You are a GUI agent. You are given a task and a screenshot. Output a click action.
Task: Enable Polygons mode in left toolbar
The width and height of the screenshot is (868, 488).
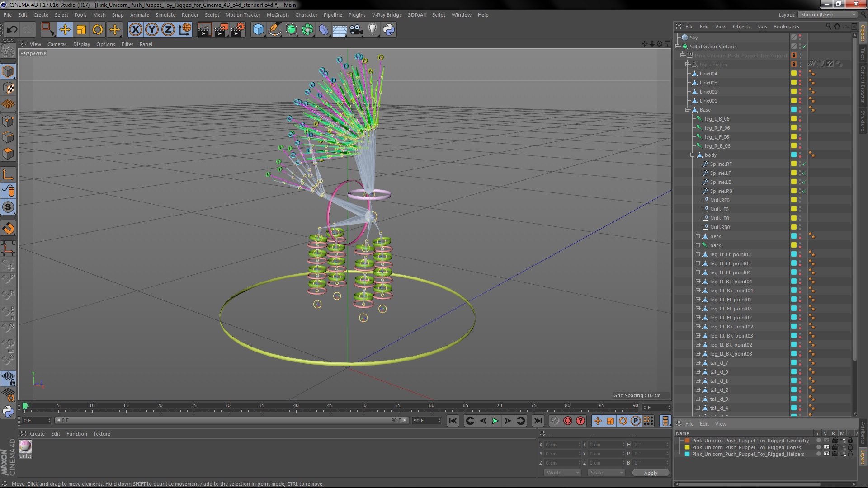tap(8, 154)
